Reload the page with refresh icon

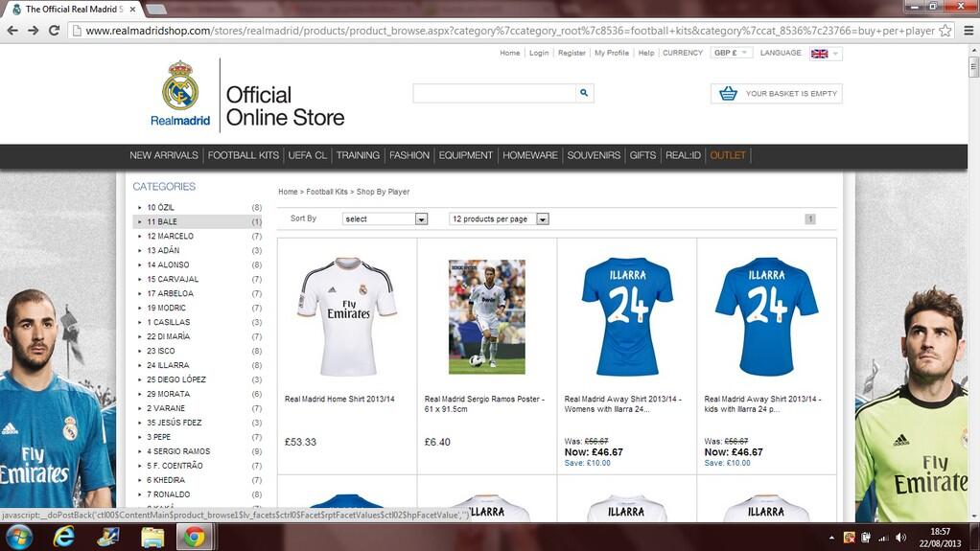55,30
